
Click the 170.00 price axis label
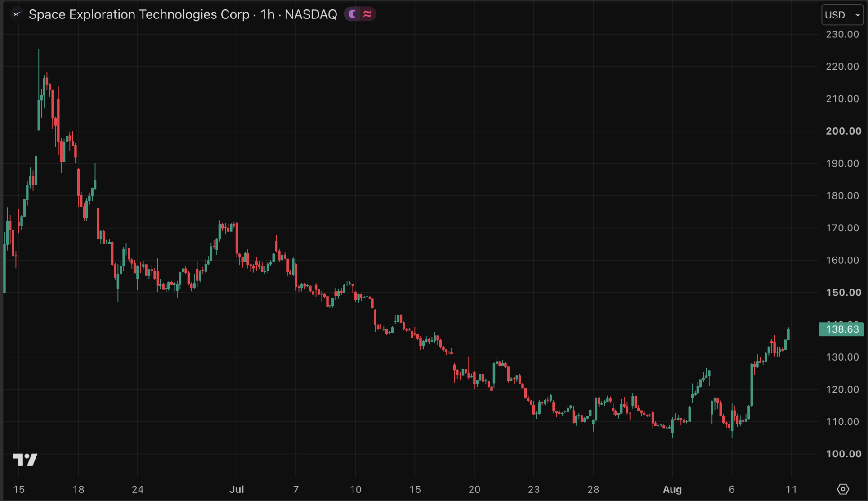[842, 228]
